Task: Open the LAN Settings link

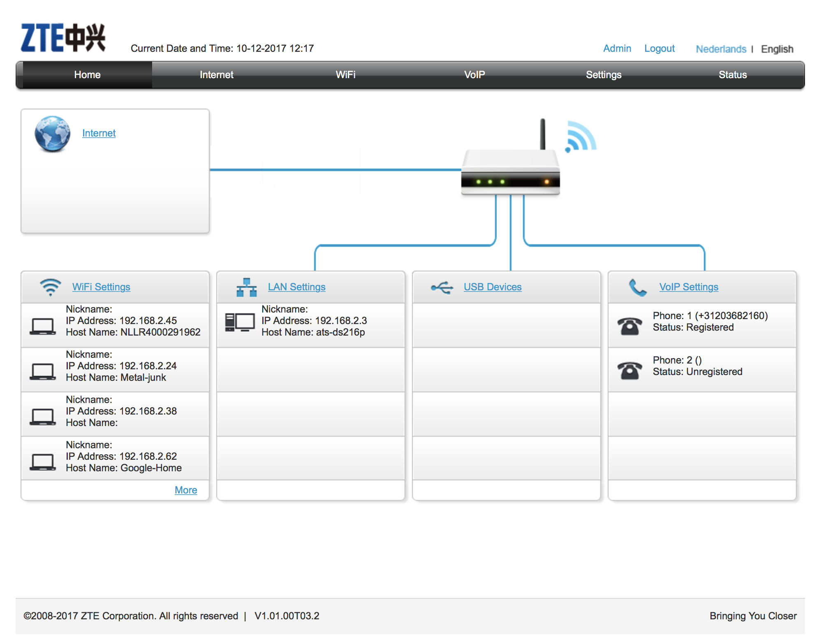Action: (296, 287)
